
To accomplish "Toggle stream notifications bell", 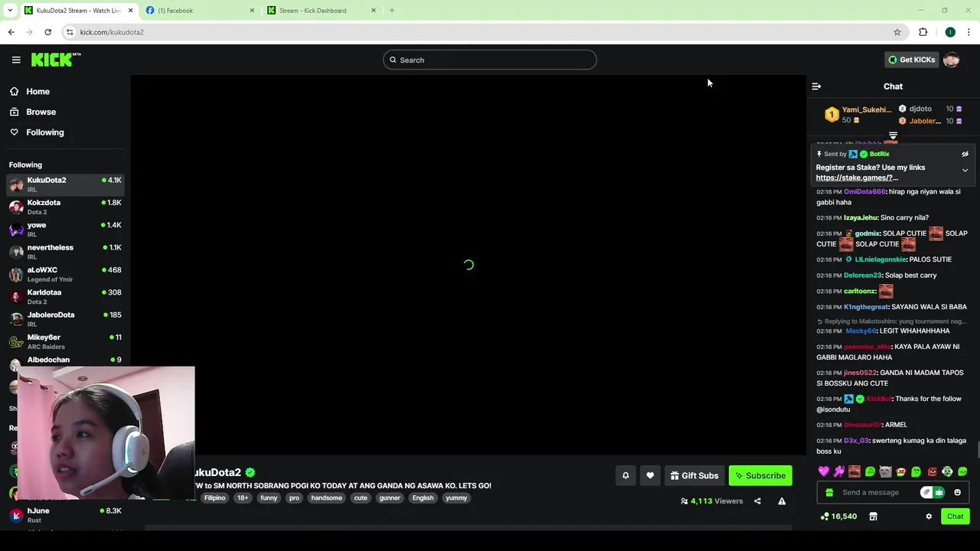I will coord(626,476).
